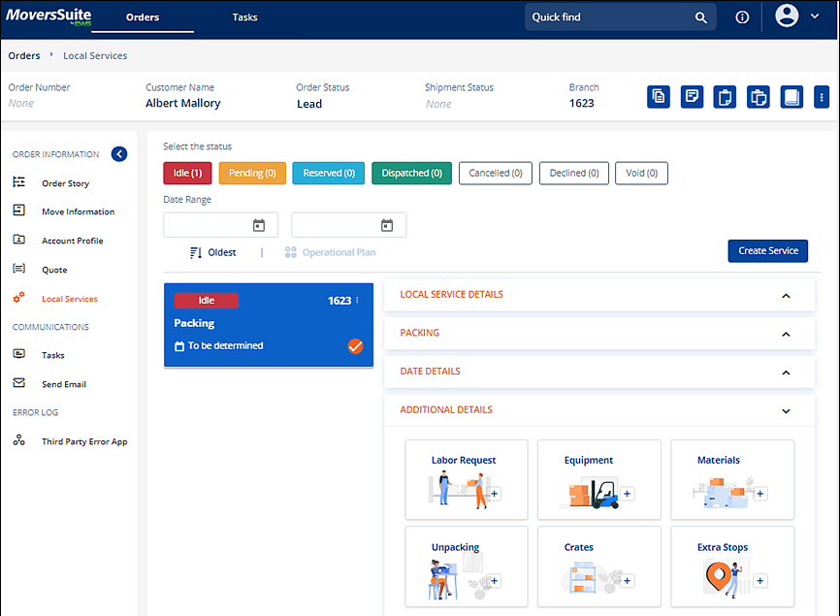Open the Third Party Error App
The width and height of the screenshot is (840, 616).
pos(83,441)
